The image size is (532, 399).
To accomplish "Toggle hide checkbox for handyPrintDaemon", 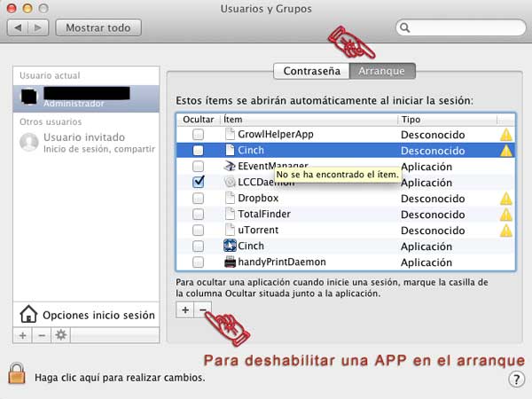I will [x=198, y=262].
